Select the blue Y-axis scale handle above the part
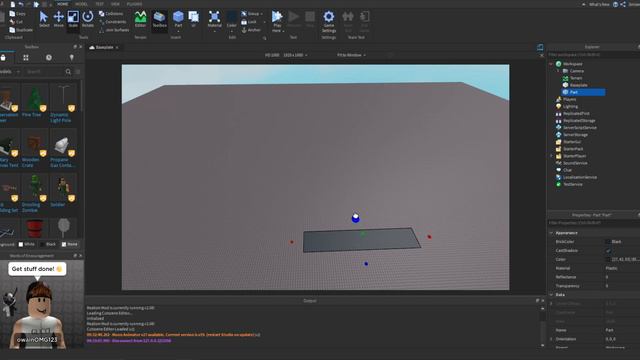 tap(356, 218)
